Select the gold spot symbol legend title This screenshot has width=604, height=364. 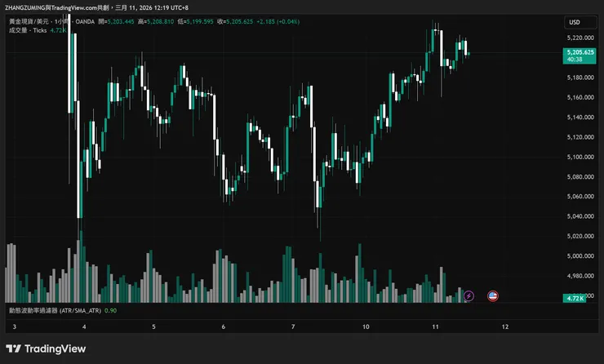[51, 21]
